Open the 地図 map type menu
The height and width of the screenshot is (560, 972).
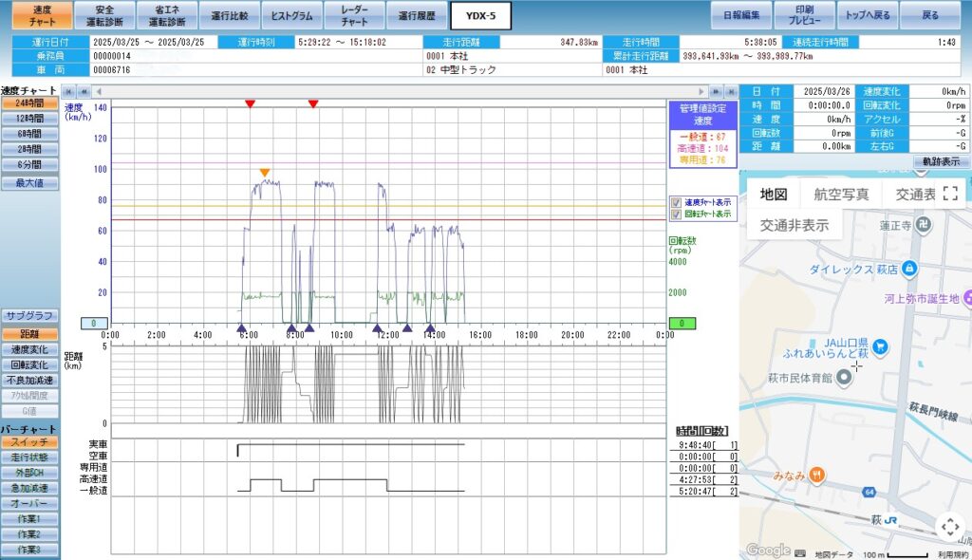(x=774, y=195)
